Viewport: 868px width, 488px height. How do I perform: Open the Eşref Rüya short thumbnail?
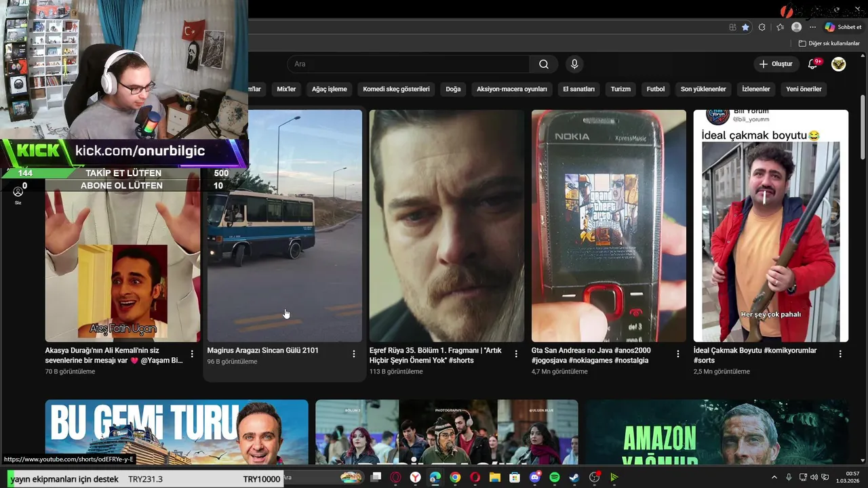[x=447, y=226]
